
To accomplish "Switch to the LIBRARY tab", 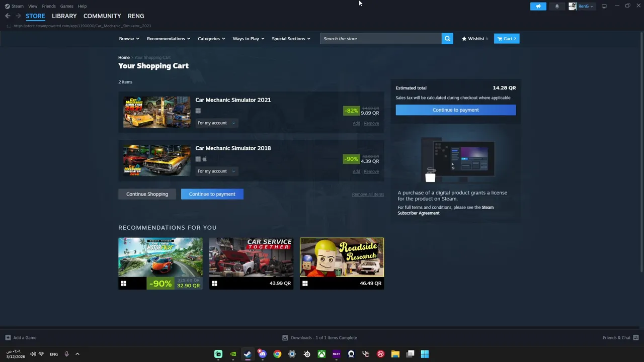I will pyautogui.click(x=64, y=16).
